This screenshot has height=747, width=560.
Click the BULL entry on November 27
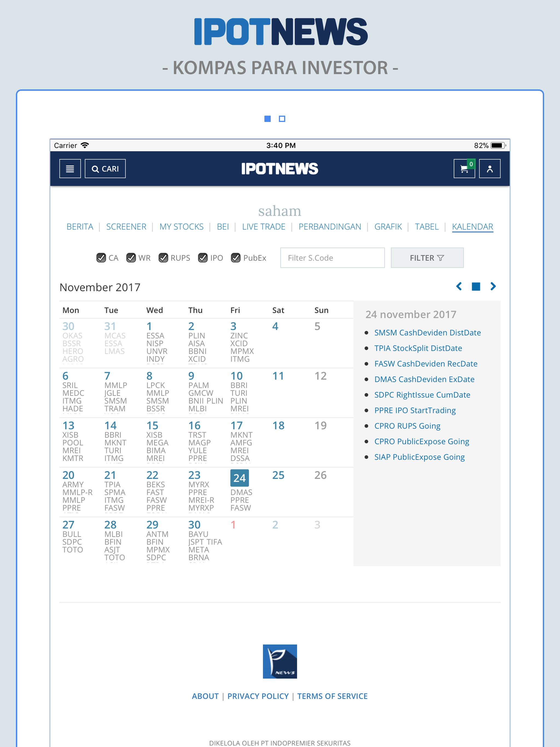click(x=72, y=534)
